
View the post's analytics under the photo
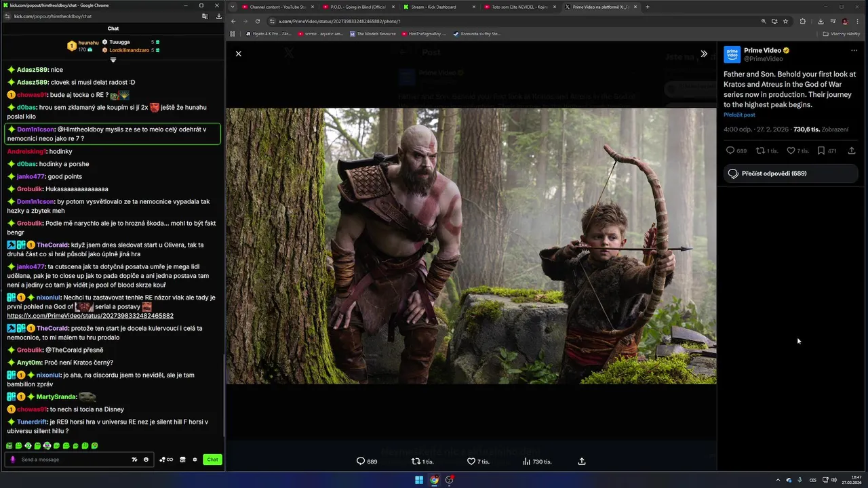tap(537, 462)
